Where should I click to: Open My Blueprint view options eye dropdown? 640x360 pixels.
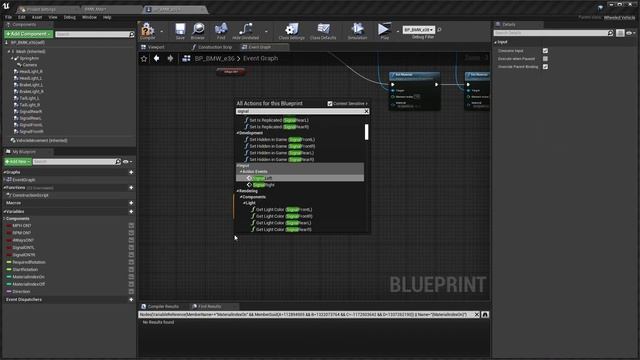pos(127,162)
